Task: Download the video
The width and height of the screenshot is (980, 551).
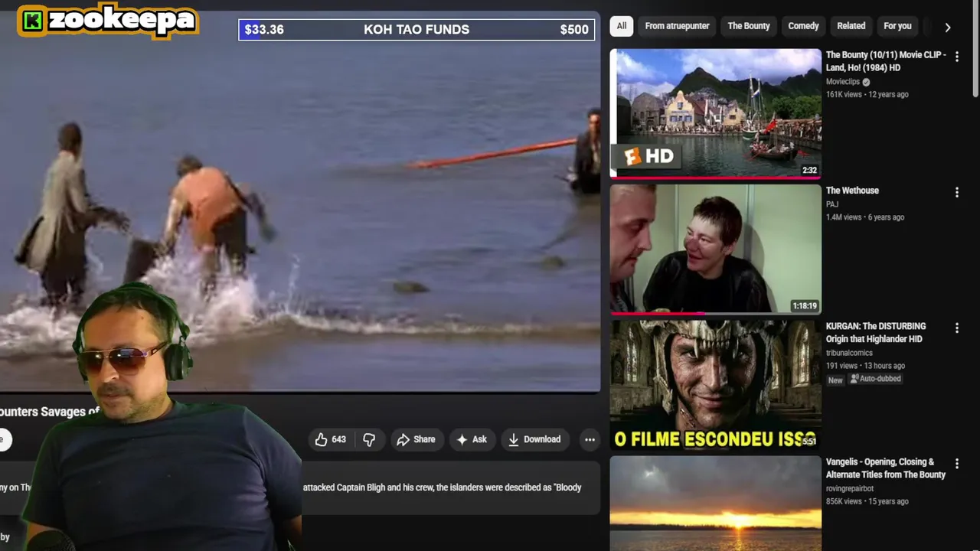Action: point(534,439)
